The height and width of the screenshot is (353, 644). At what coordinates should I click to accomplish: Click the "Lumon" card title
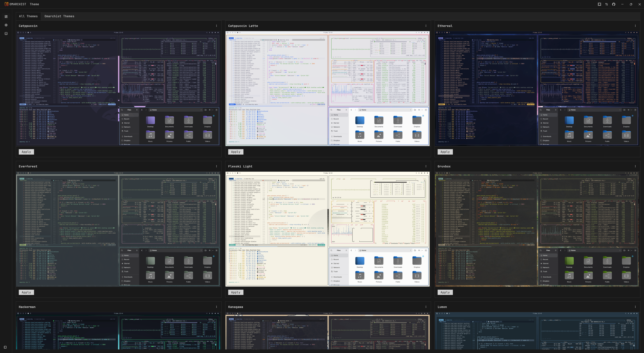point(442,307)
